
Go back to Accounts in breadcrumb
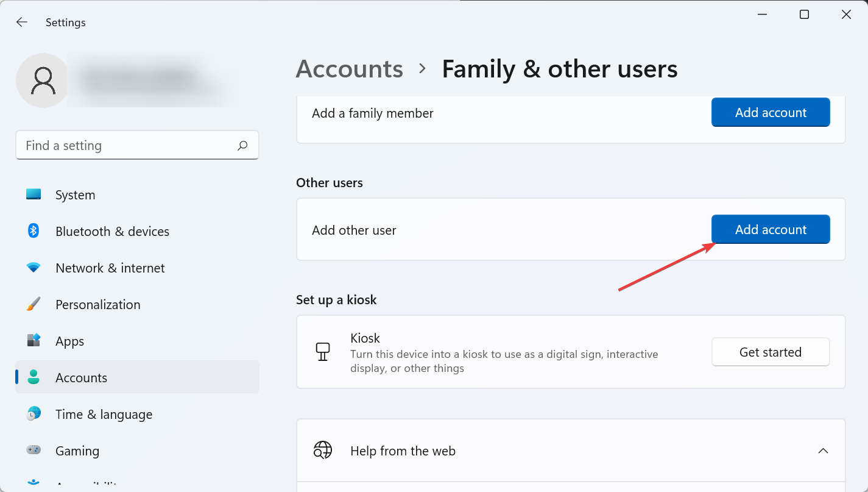coord(349,70)
